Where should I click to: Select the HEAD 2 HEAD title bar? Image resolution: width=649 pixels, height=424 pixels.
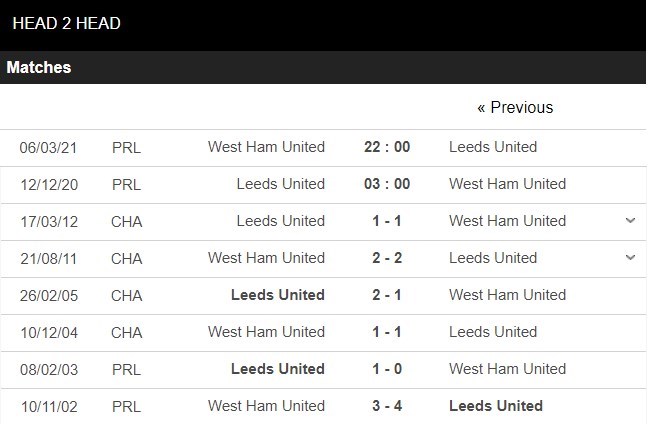pos(67,23)
